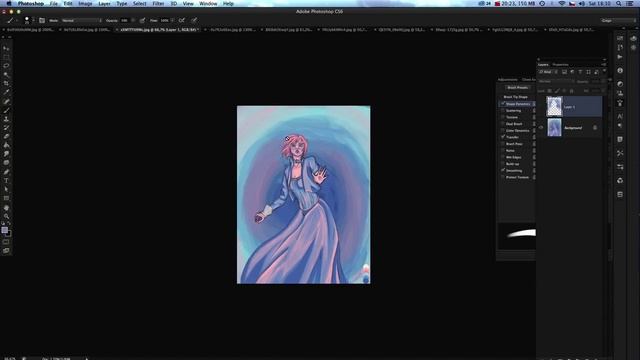Open the workspace switcher dropdown
The height and width of the screenshot is (360, 640).
pos(618,20)
